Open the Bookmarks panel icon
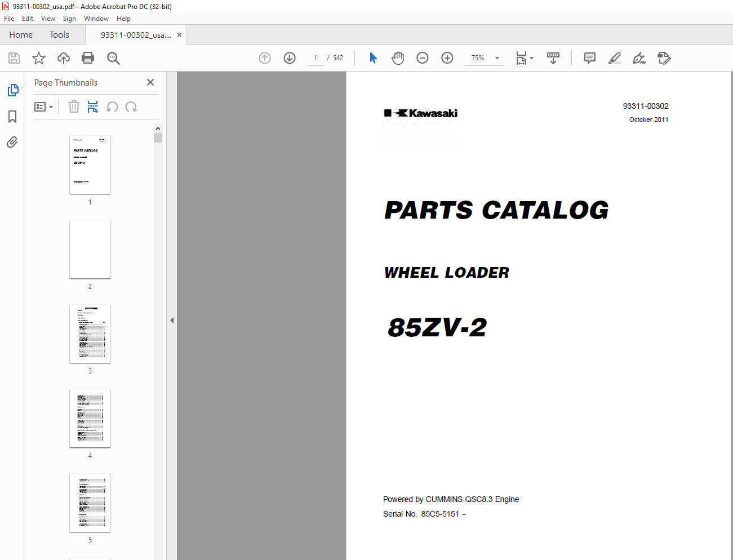The height and width of the screenshot is (560, 733). click(12, 117)
